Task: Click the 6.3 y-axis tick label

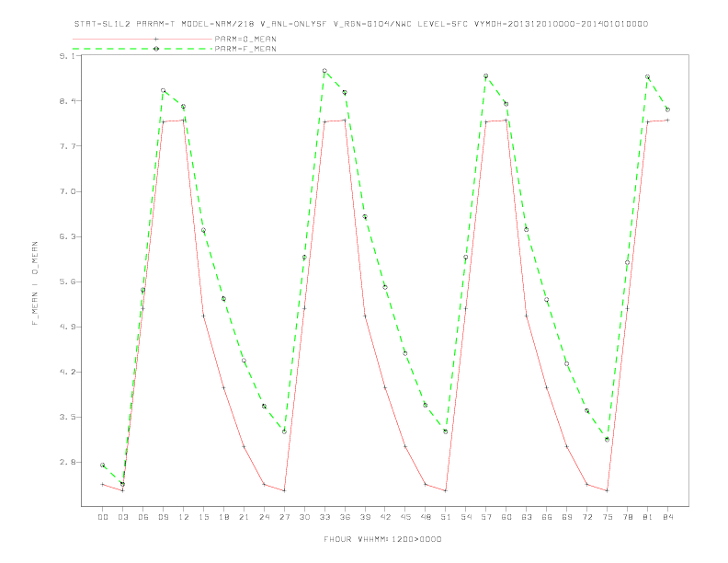Action: 66,236
